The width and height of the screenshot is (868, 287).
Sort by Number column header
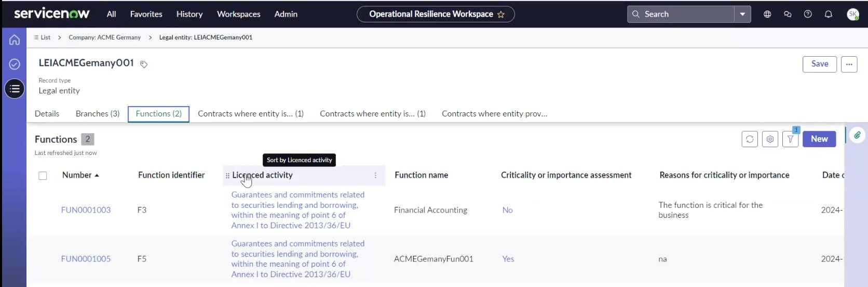tap(77, 175)
